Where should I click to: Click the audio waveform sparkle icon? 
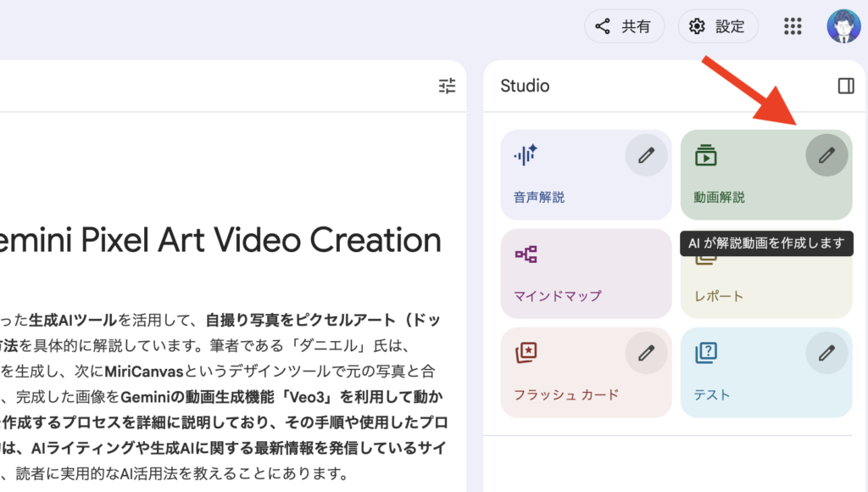[526, 155]
